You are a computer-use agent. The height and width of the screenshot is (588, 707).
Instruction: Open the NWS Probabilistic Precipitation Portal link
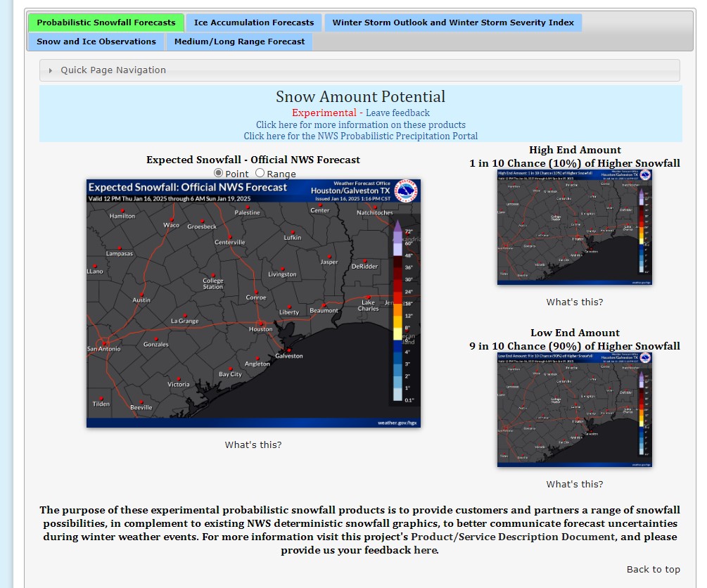tap(360, 136)
